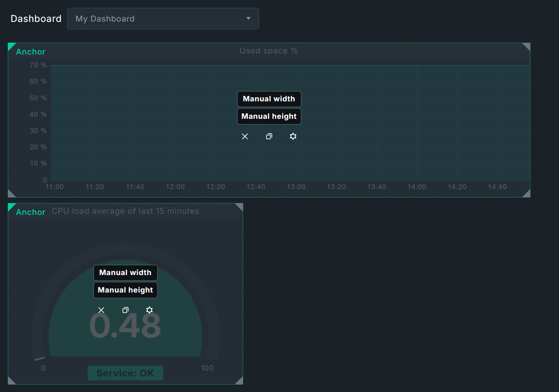
Task: Click the bottom-right resize handle of top widget
Action: (527, 193)
